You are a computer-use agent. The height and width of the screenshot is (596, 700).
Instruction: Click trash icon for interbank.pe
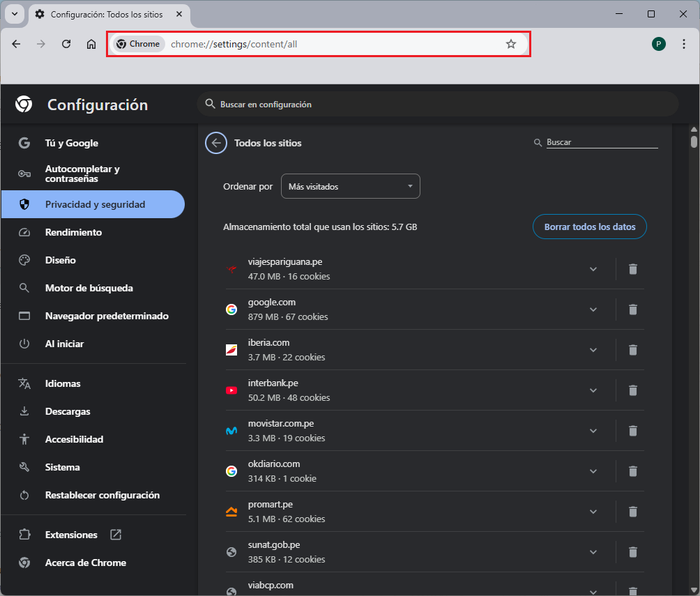632,390
